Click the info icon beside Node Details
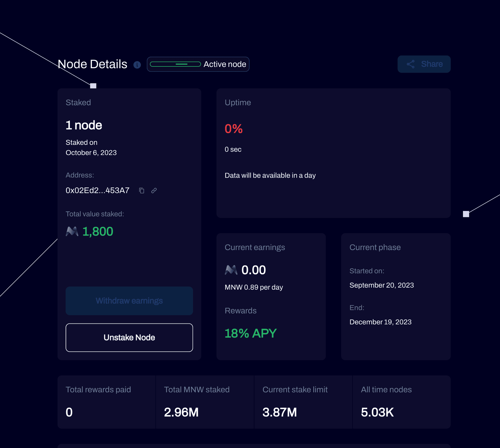The width and height of the screenshot is (500, 448). coord(137,65)
